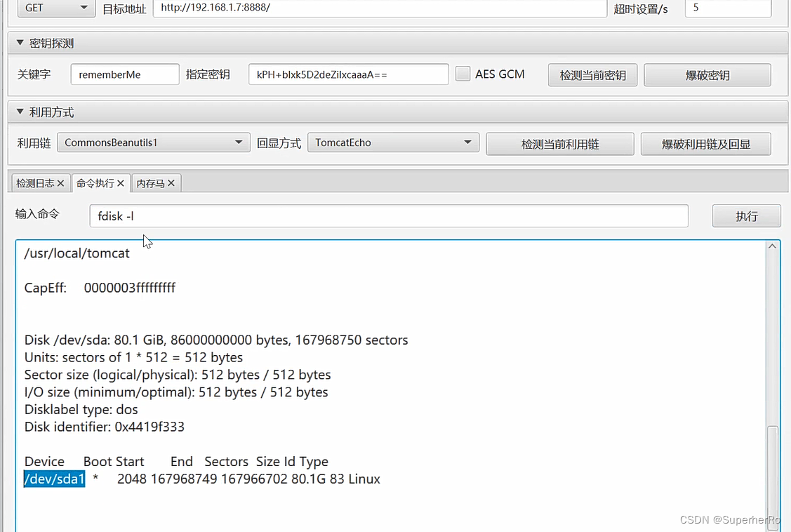Open the CommonsBeanutils1 gadget chain dropdown
The height and width of the screenshot is (532, 791).
click(153, 142)
